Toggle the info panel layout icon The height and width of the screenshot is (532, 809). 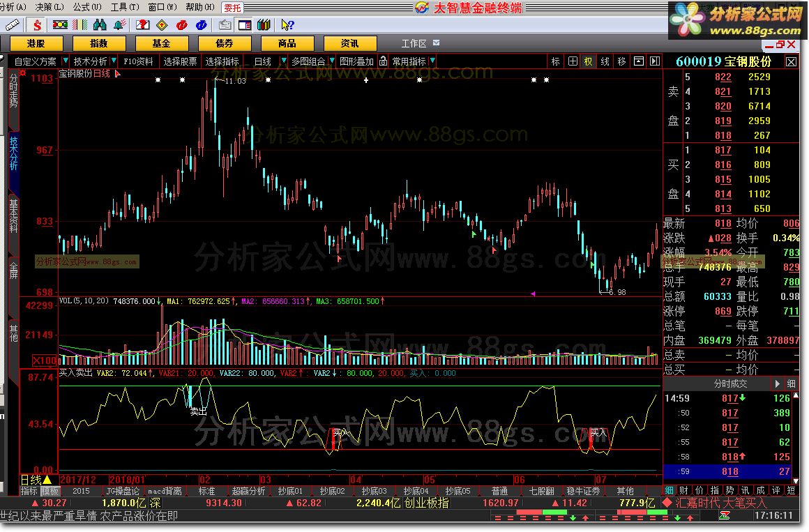pos(245,25)
